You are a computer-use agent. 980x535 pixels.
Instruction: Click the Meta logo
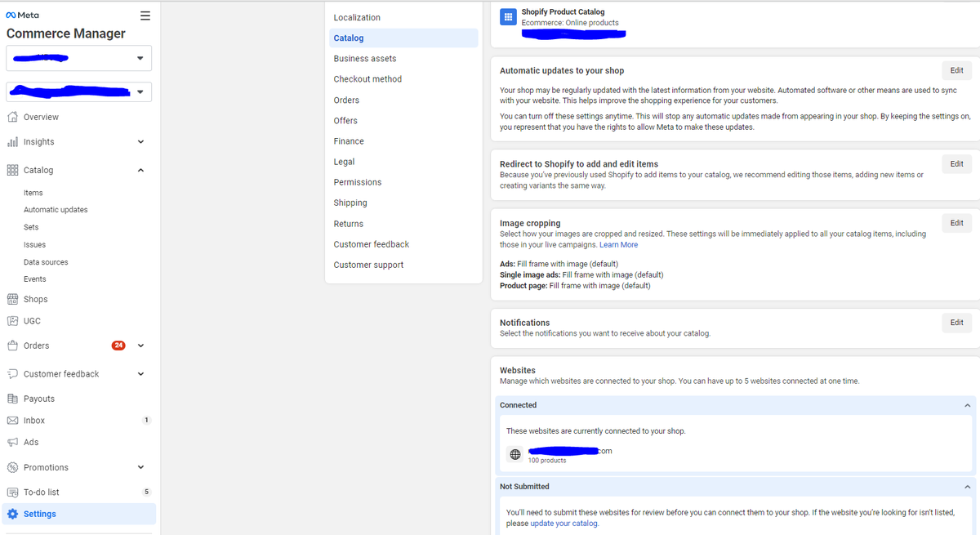[22, 16]
